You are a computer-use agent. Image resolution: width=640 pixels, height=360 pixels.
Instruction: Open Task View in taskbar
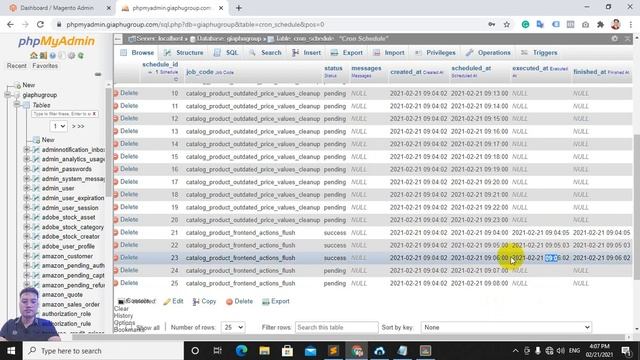(x=218, y=351)
